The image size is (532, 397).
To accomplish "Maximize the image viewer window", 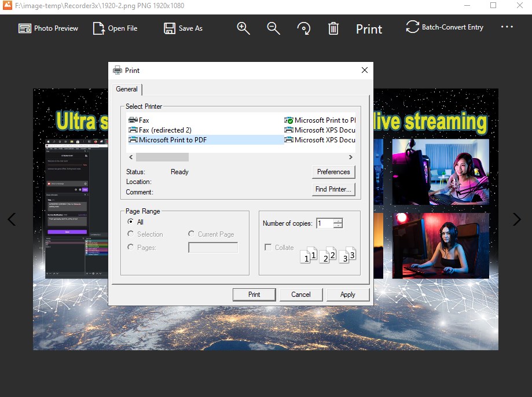I will click(493, 5).
